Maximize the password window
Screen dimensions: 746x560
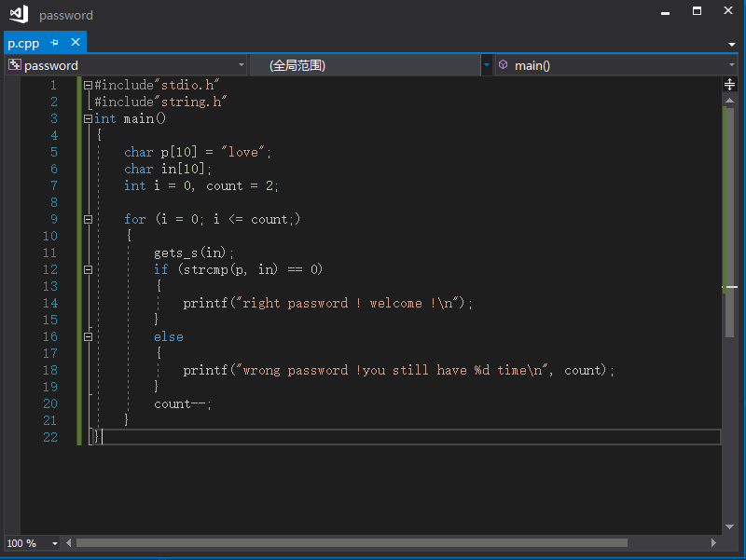697,10
